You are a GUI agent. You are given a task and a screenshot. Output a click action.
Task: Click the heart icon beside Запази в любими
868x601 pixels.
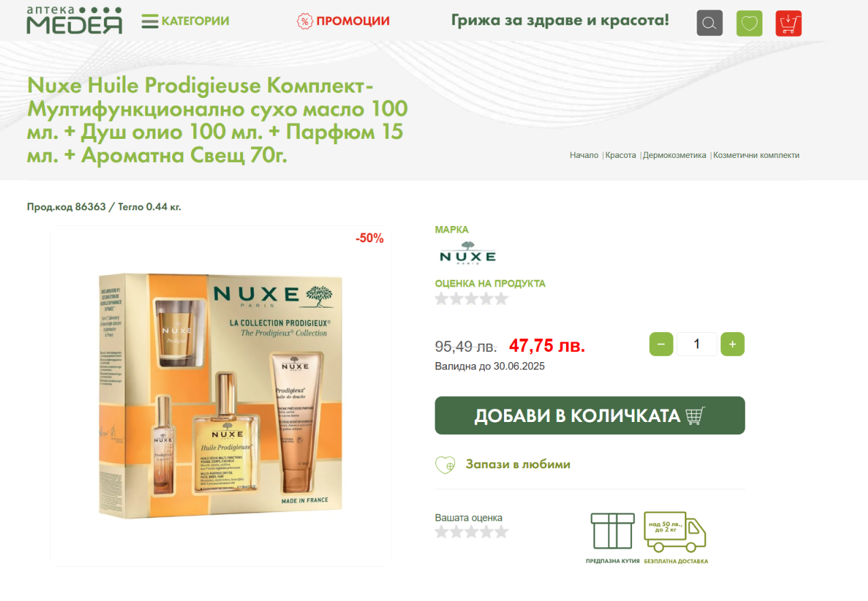[446, 465]
